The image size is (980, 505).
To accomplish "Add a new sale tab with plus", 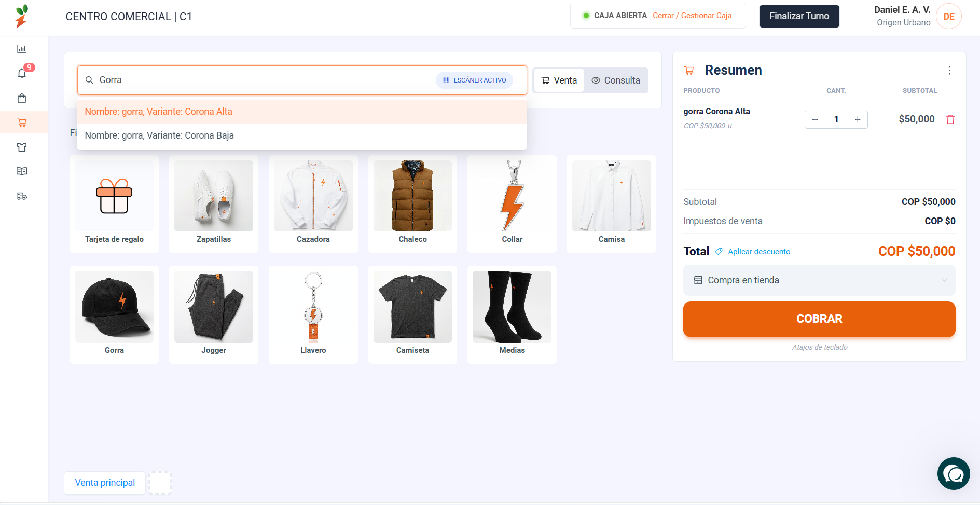I will pyautogui.click(x=160, y=483).
